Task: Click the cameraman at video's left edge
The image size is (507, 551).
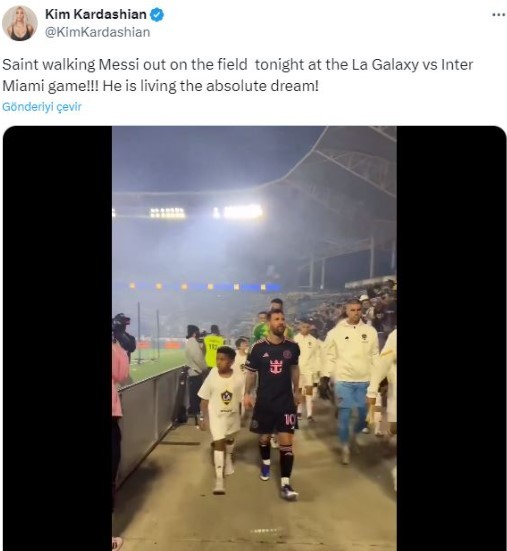Action: pos(123,334)
